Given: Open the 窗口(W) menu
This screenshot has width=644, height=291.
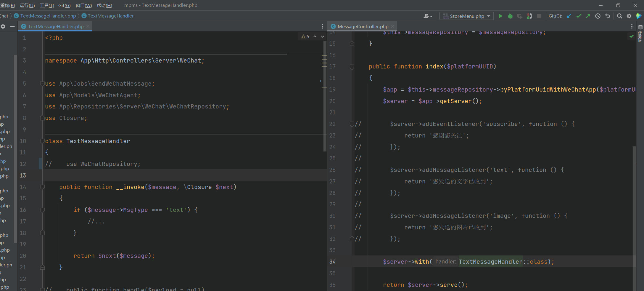Looking at the screenshot, I should 84,5.
